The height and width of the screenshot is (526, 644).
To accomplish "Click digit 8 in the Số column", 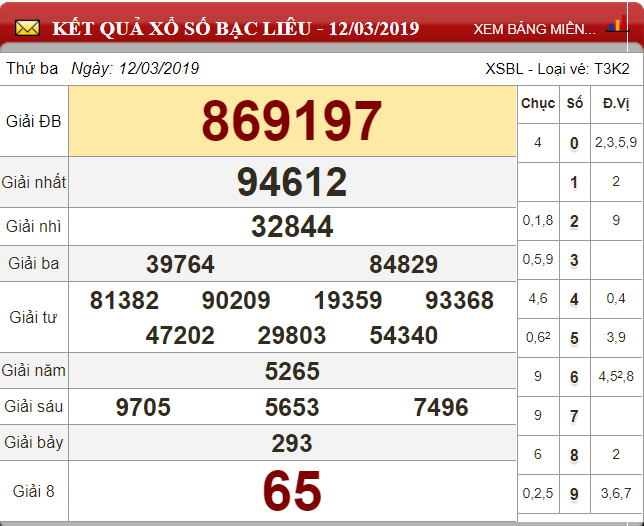I will (x=575, y=455).
